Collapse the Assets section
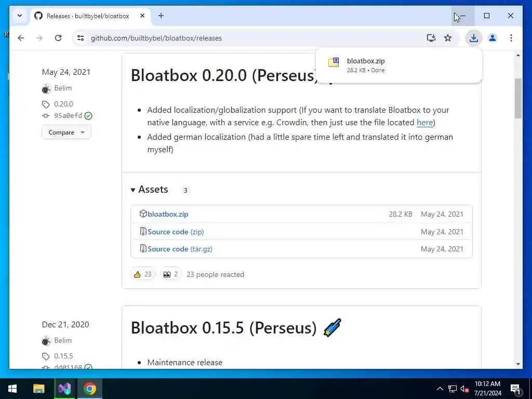 (x=150, y=189)
